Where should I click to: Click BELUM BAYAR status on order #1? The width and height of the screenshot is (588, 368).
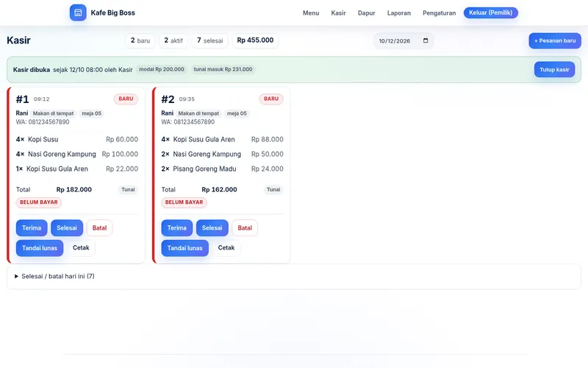[x=39, y=202]
